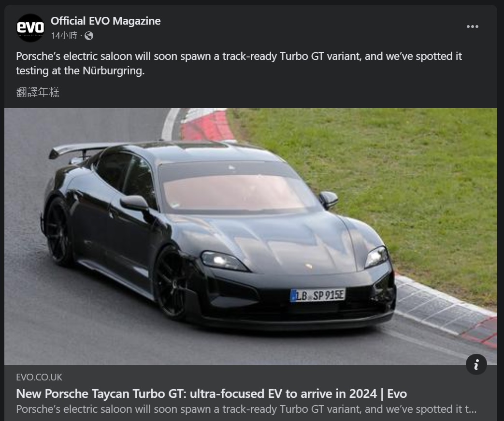Open the EVO.CO.UK source domain label
The height and width of the screenshot is (421, 504).
point(39,377)
